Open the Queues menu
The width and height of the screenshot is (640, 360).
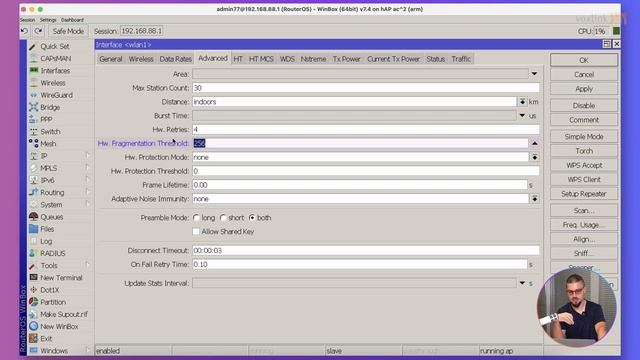pos(51,217)
